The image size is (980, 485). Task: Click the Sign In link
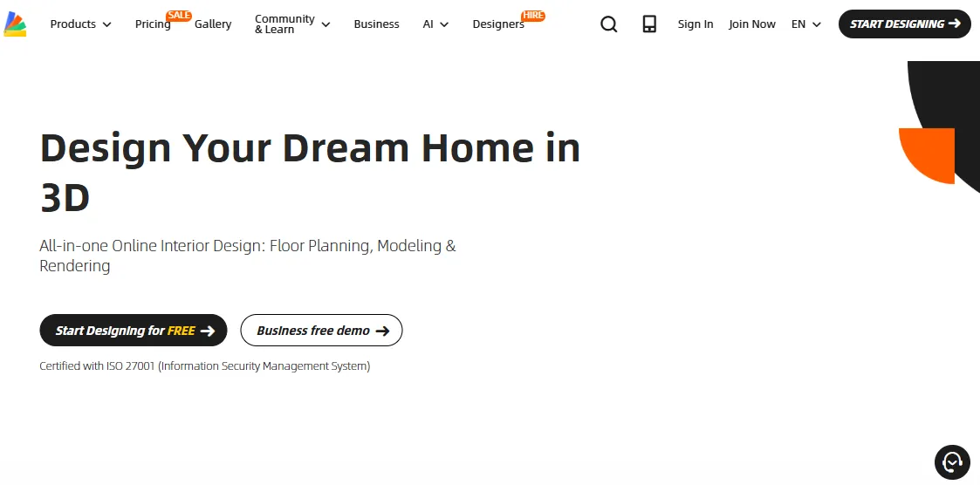pos(695,24)
